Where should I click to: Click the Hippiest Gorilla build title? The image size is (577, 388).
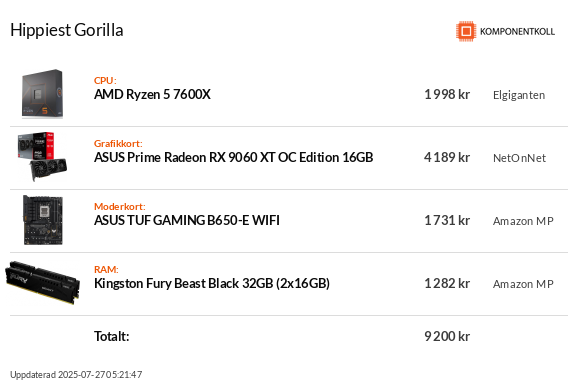67,30
